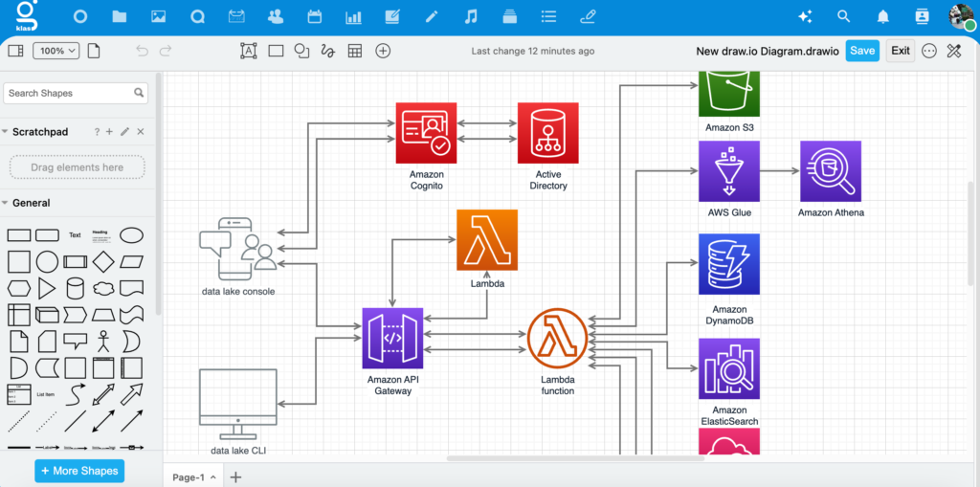Select the ellipse shape in General palette
Screen dimensions: 980x487
pyautogui.click(x=131, y=235)
